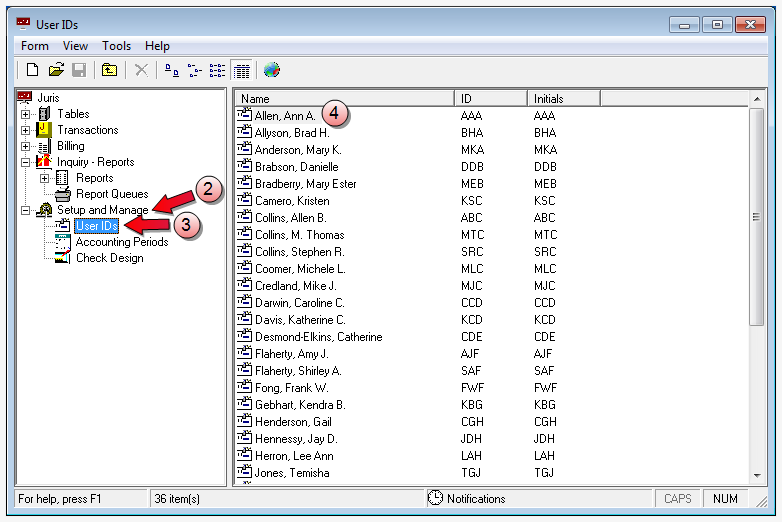Click the scroll up arrow of user list
This screenshot has height=522, width=782.
(757, 99)
